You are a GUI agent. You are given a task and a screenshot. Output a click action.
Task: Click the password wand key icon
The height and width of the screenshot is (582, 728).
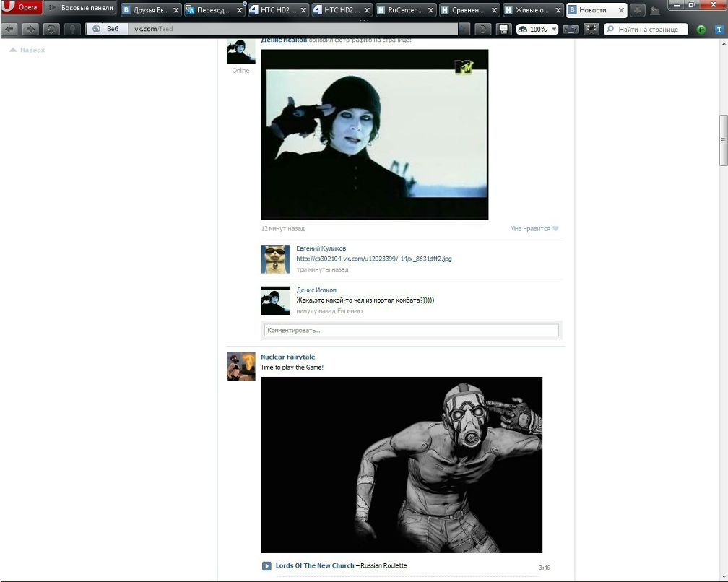point(72,30)
